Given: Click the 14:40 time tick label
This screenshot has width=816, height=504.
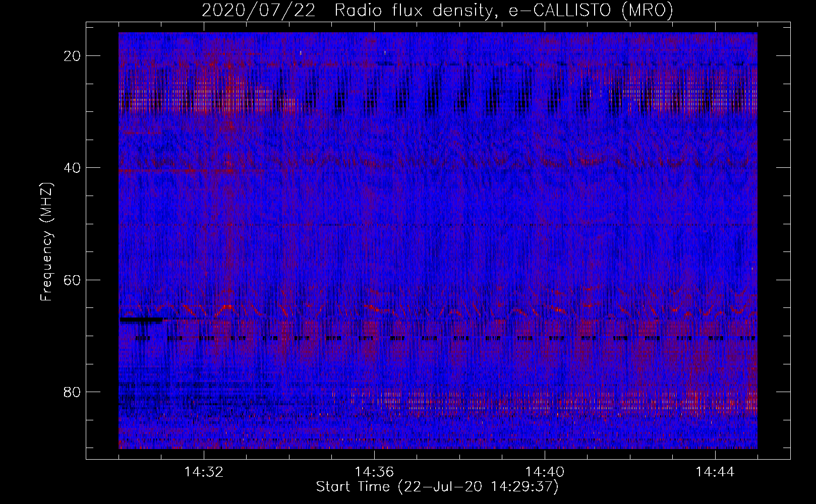Looking at the screenshot, I should pyautogui.click(x=545, y=472).
